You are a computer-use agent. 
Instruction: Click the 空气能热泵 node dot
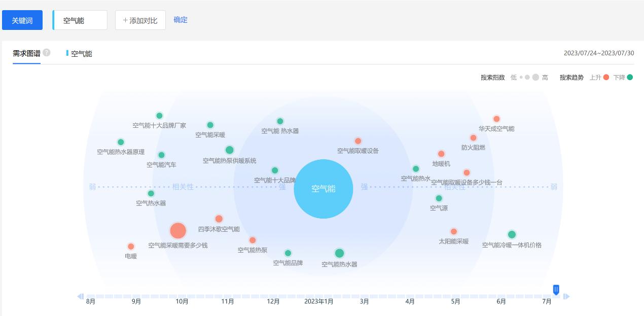[253, 240]
